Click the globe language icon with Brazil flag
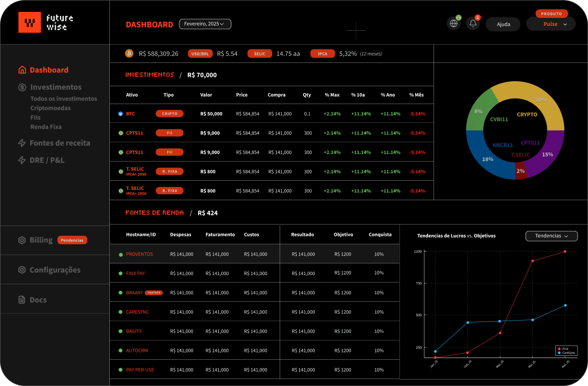This screenshot has height=386, width=588. pyautogui.click(x=453, y=23)
